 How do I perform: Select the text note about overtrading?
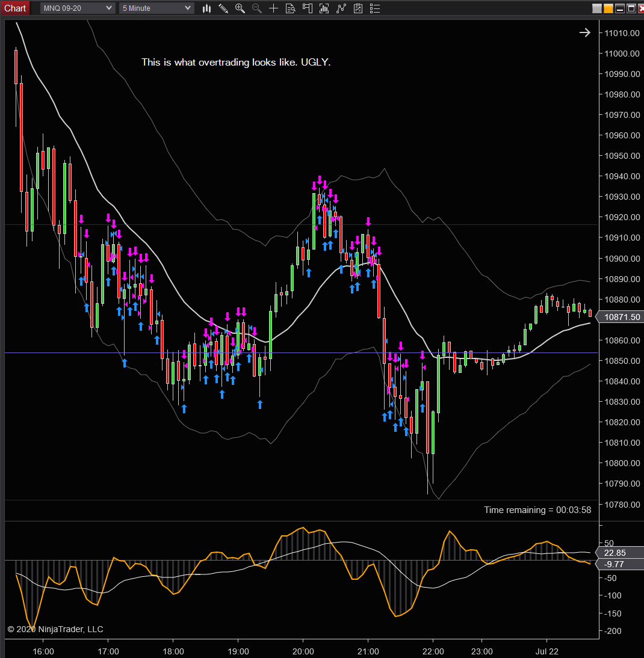click(236, 62)
